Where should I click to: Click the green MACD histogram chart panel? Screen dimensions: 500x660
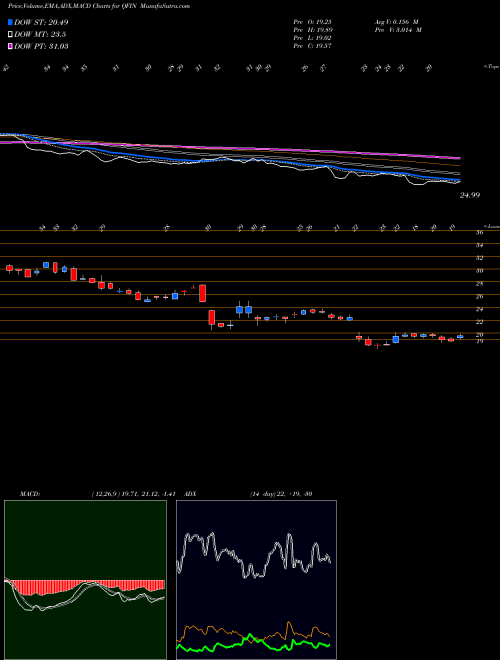(x=85, y=580)
